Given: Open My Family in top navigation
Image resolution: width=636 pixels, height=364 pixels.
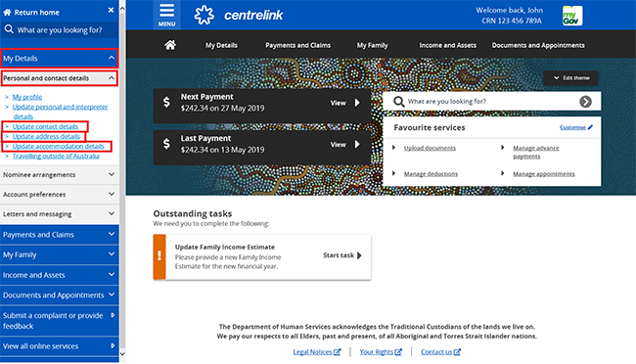Looking at the screenshot, I should [x=373, y=45].
